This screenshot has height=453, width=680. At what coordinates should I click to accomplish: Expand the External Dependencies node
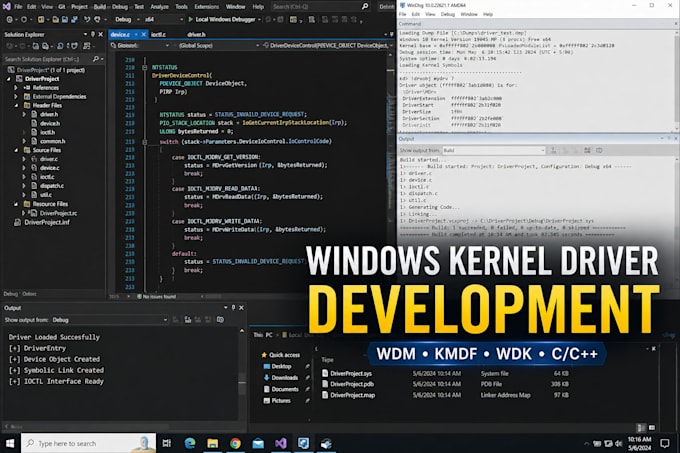click(16, 97)
